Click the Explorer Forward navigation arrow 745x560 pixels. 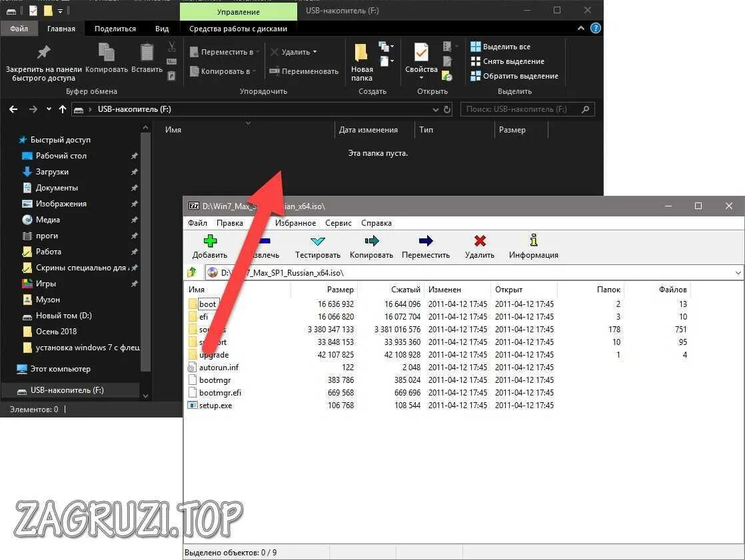coord(33,109)
